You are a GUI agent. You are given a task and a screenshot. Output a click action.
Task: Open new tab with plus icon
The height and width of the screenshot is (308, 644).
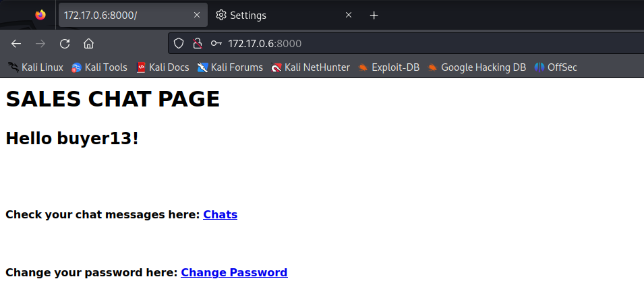coord(374,15)
